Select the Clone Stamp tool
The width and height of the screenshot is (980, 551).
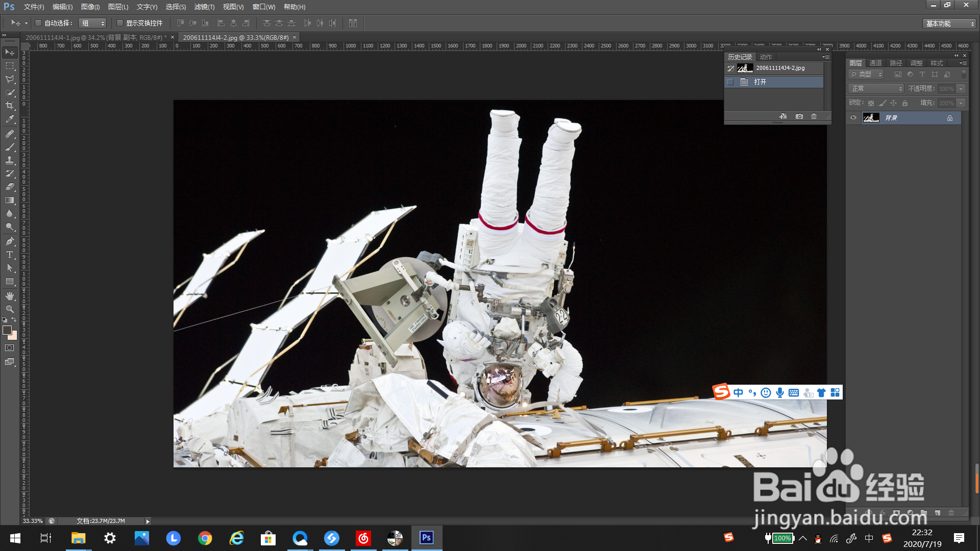point(10,160)
